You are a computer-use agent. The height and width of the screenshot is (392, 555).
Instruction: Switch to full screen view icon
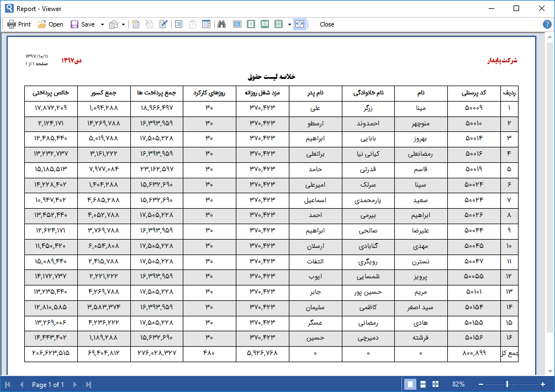pos(237,24)
